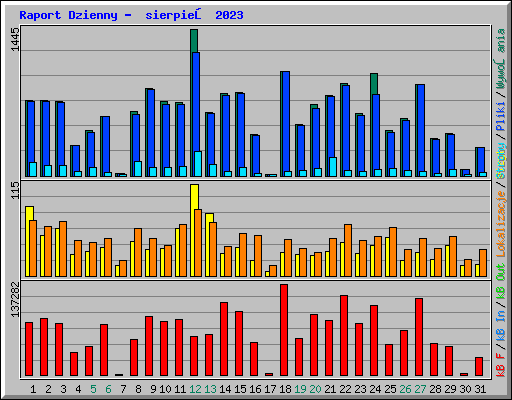
Task: Click the 'Strony' legend label
Action: pyautogui.click(x=501, y=161)
